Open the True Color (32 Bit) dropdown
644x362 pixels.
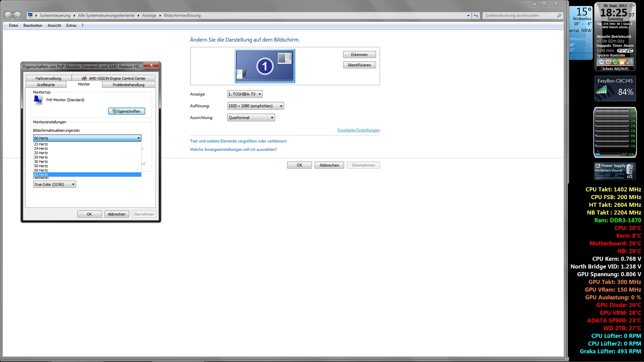click(54, 184)
